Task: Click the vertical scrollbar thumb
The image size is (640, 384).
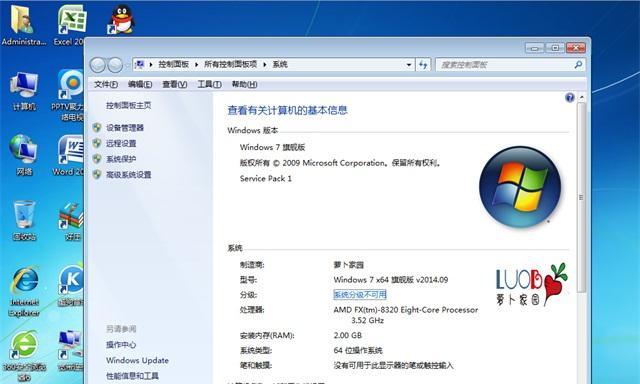Action: coord(581,197)
